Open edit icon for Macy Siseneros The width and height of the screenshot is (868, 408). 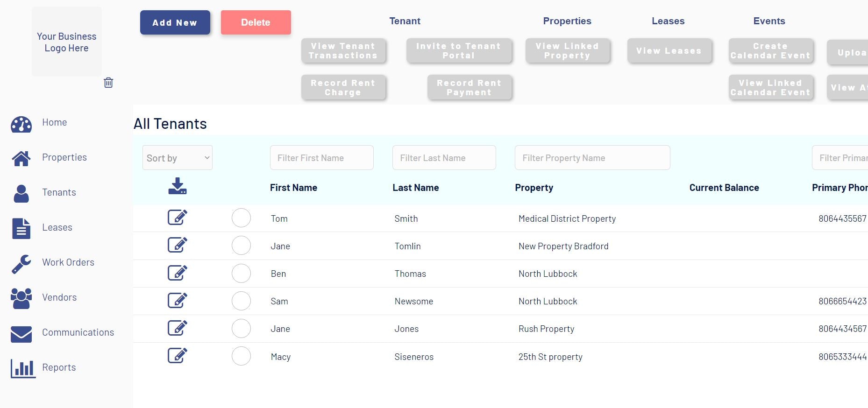[178, 355]
